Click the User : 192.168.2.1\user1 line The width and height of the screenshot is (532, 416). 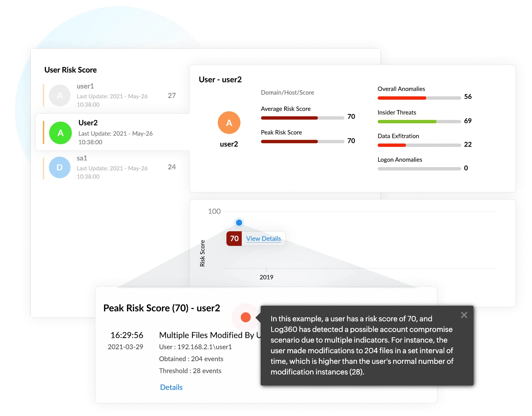[196, 347]
